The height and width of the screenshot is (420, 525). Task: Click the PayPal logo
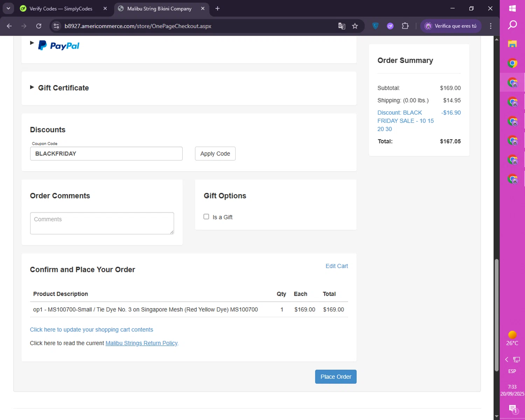[x=59, y=45]
